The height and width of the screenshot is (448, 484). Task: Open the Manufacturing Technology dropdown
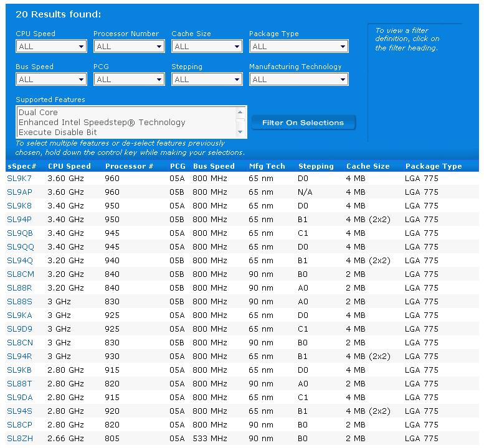tap(299, 80)
